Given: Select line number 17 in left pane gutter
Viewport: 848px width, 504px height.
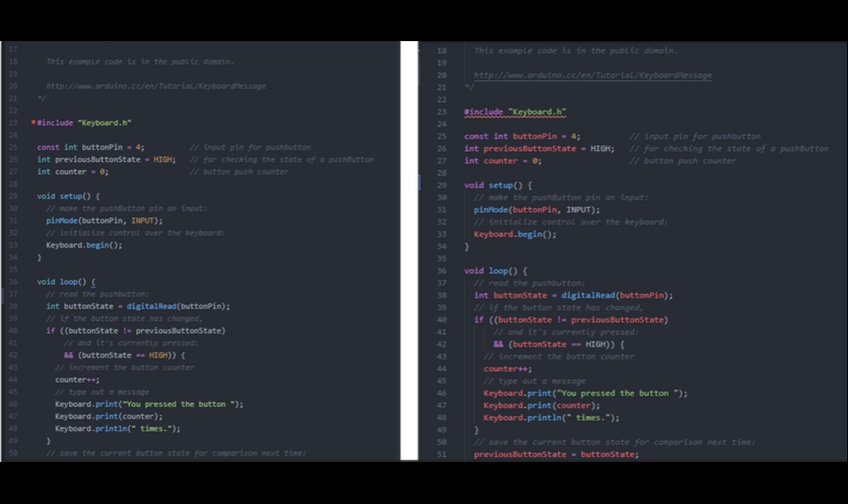Looking at the screenshot, I should [13, 49].
